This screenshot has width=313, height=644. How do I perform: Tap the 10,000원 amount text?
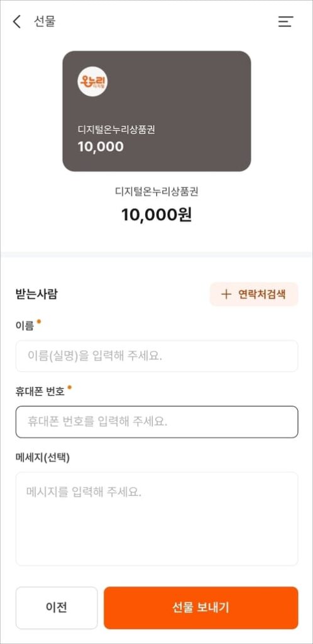[156, 214]
